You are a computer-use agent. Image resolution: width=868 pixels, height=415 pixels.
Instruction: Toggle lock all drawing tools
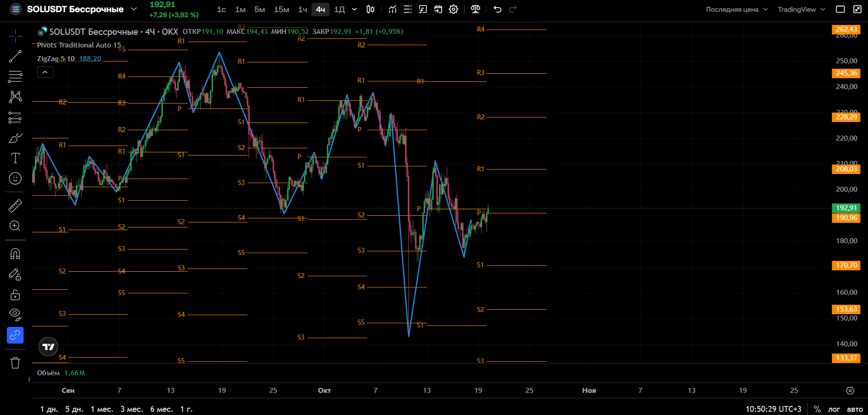coord(15,295)
